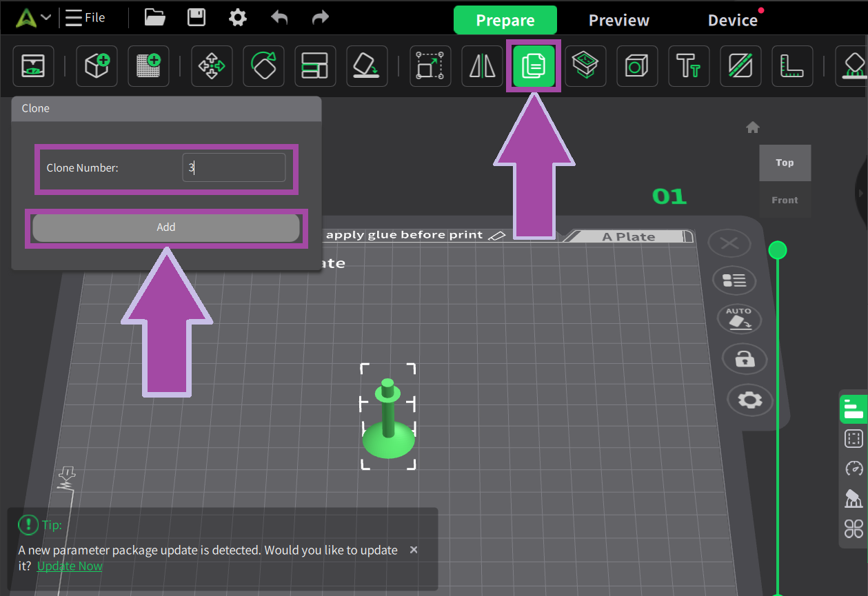This screenshot has height=596, width=868.
Task: Select the Measure ruler tool
Action: pos(792,66)
